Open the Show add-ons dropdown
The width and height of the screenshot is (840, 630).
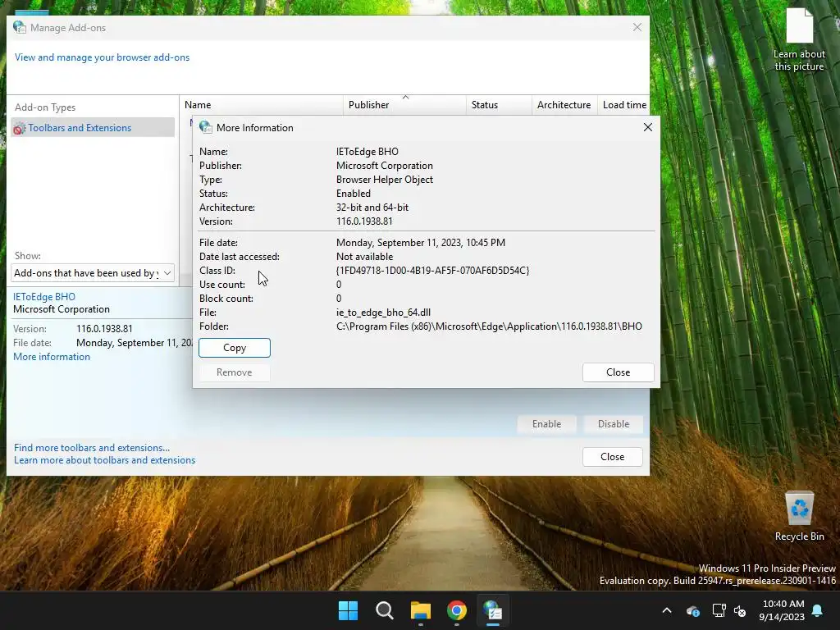tap(93, 273)
